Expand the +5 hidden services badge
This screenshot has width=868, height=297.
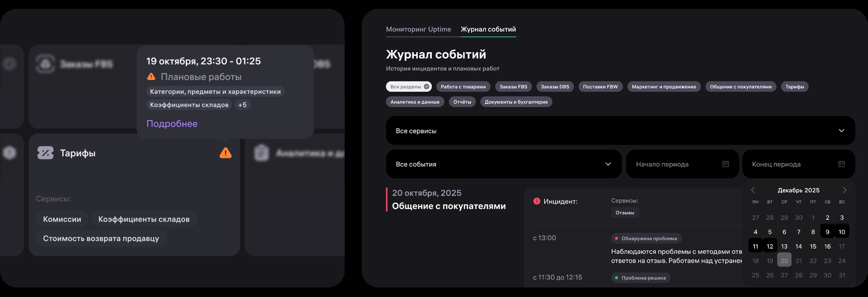[242, 105]
